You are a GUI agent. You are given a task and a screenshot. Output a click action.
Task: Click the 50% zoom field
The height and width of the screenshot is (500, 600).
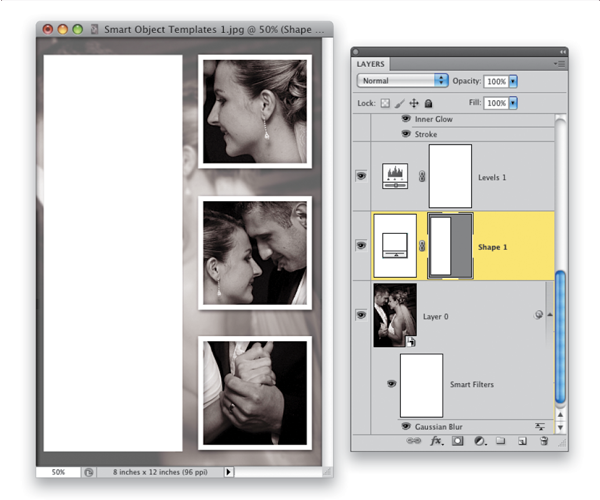(x=58, y=472)
